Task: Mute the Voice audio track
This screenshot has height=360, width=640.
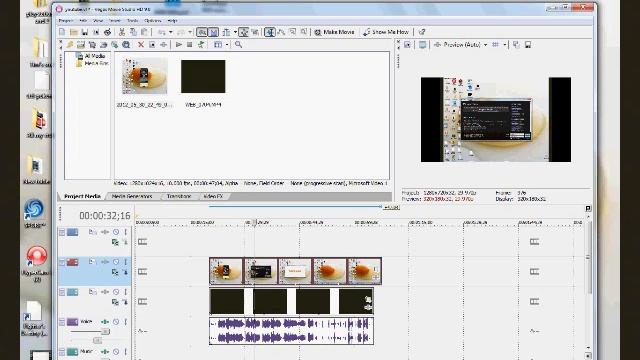Action: 116,322
